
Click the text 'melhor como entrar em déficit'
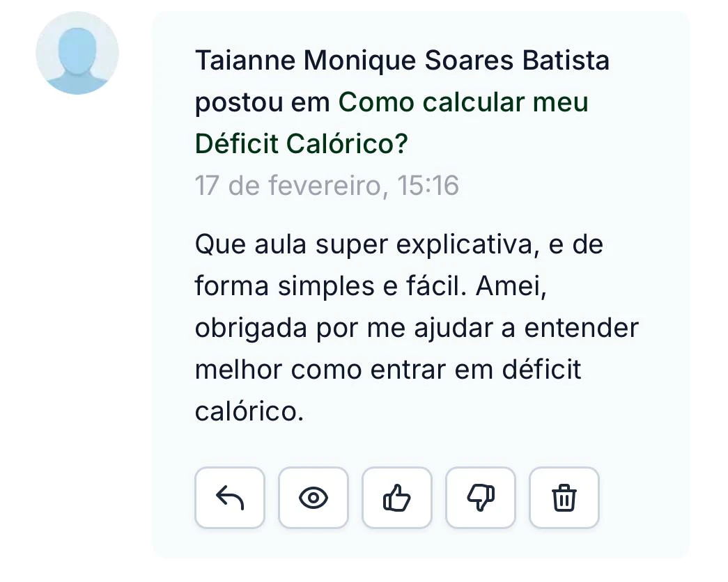pos(387,370)
